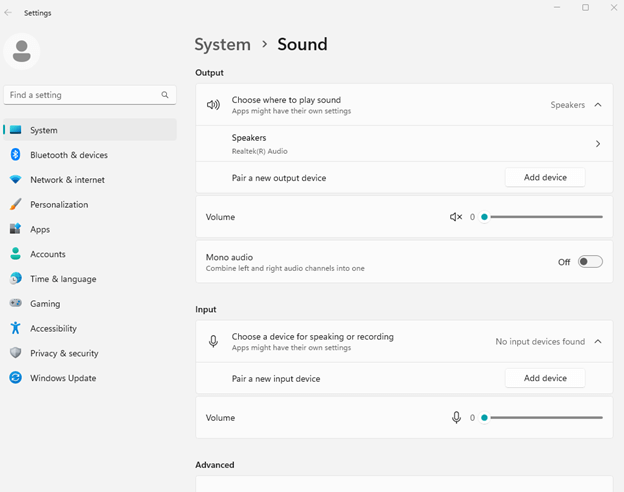Click the output Volume slider track
Screen dimensions: 624x492
545,217
